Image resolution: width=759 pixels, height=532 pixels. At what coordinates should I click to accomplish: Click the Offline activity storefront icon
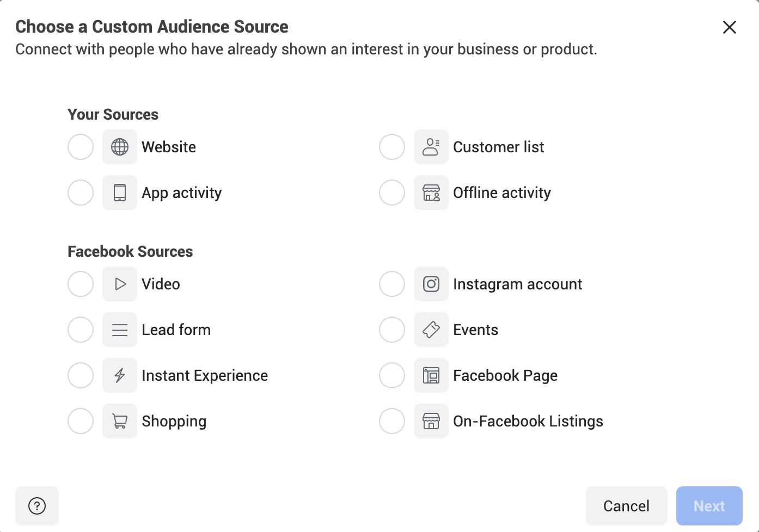[431, 193]
